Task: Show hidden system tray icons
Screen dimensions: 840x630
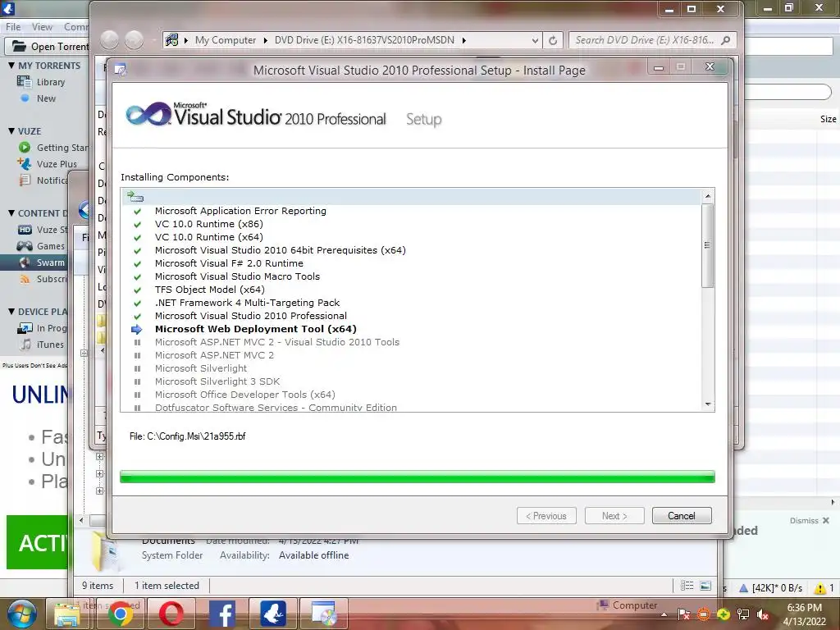Action: click(664, 614)
